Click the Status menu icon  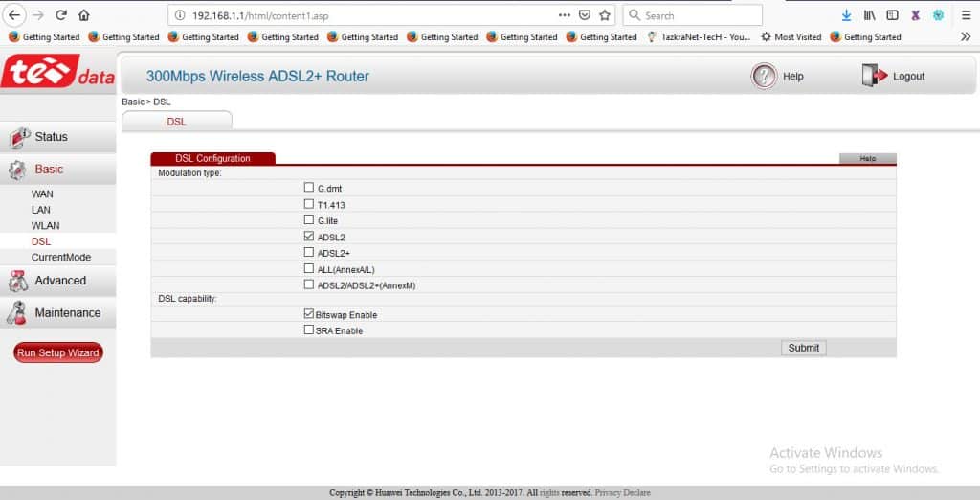tap(19, 137)
